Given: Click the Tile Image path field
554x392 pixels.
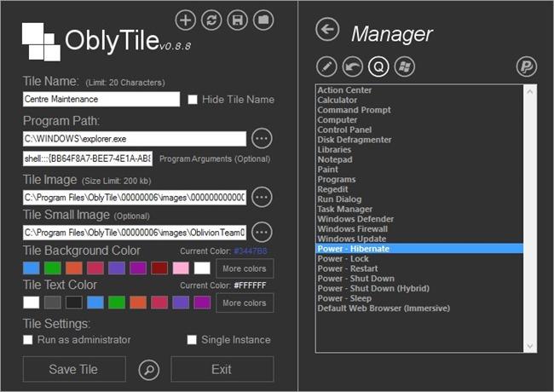Looking at the screenshot, I should [x=135, y=197].
